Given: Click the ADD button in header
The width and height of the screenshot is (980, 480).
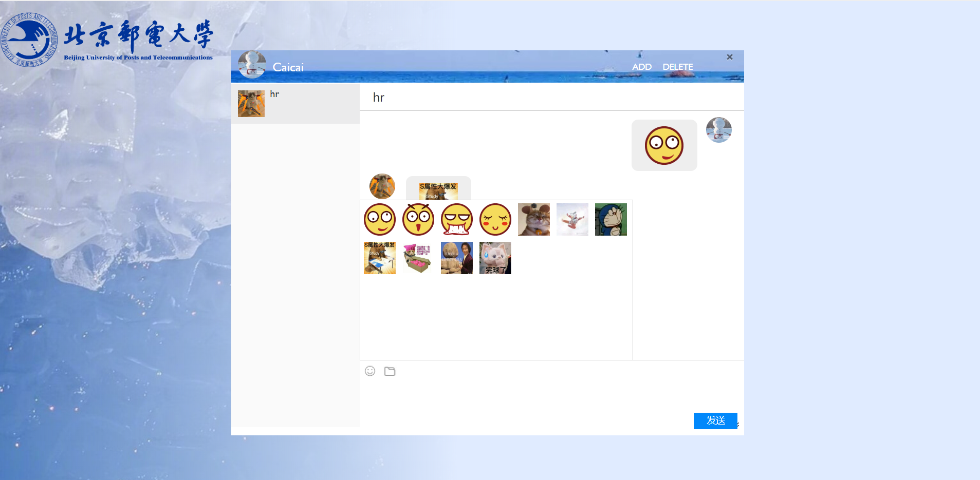Looking at the screenshot, I should [642, 67].
